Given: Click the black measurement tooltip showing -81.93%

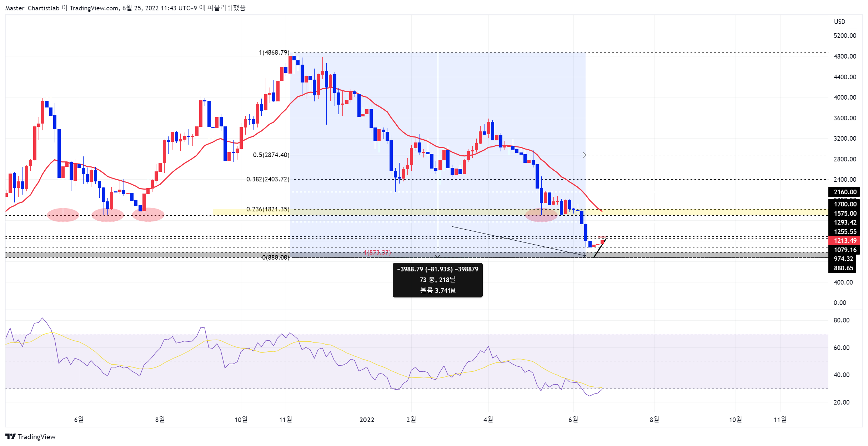Looking at the screenshot, I should [437, 280].
